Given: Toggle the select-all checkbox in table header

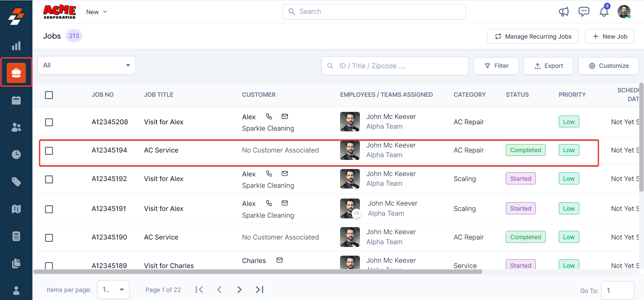Looking at the screenshot, I should click(x=49, y=95).
